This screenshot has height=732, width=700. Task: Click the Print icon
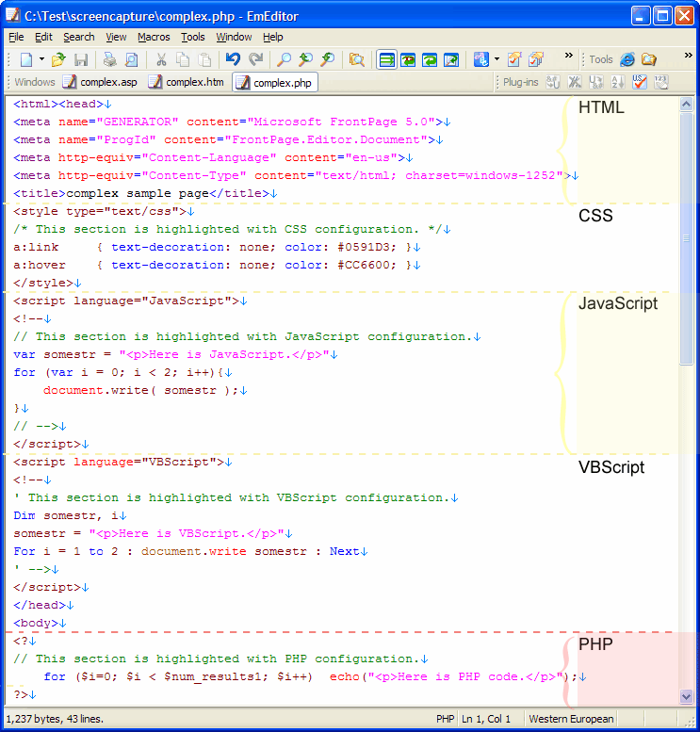[109, 59]
